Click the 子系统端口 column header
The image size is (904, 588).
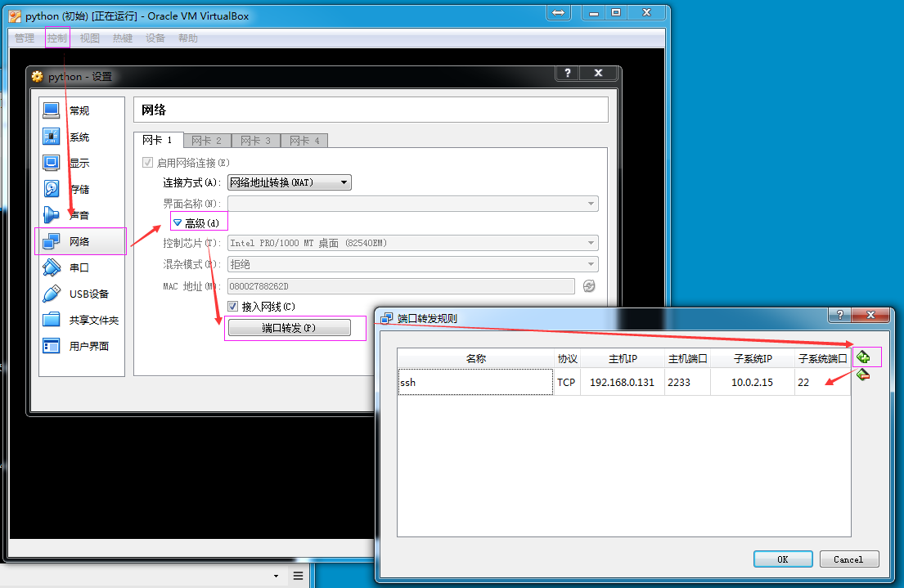[x=823, y=358]
